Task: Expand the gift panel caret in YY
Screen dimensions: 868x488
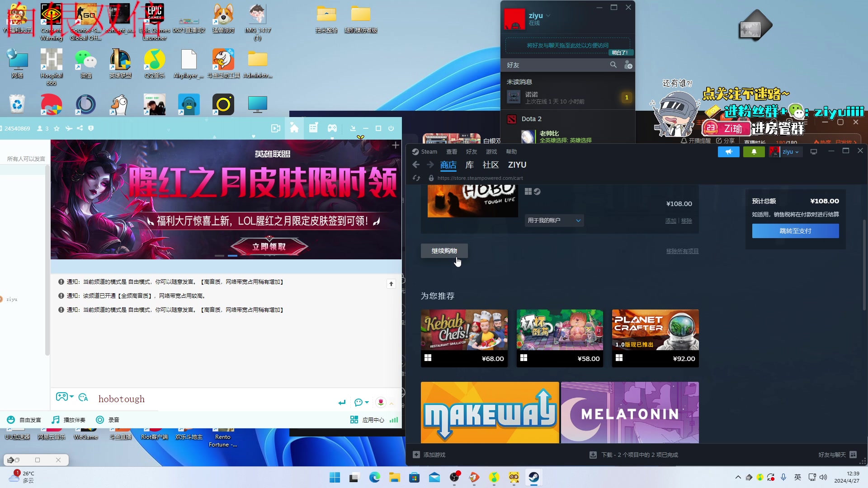Action: (392, 403)
